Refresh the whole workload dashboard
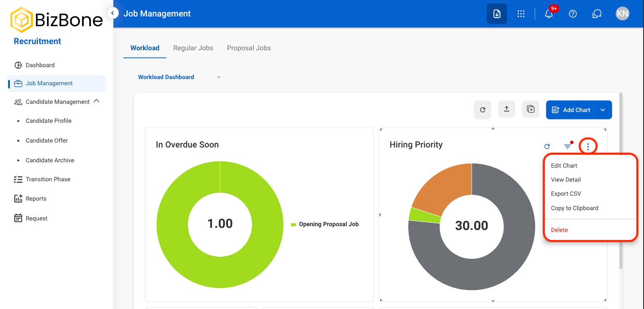The image size is (644, 309). [x=482, y=110]
